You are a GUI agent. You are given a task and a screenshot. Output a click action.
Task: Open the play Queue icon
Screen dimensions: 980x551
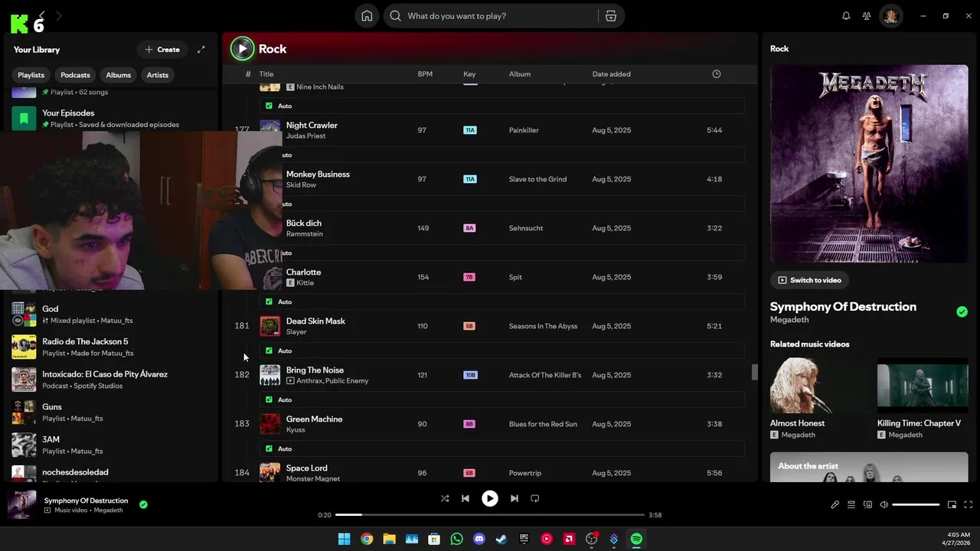point(851,504)
